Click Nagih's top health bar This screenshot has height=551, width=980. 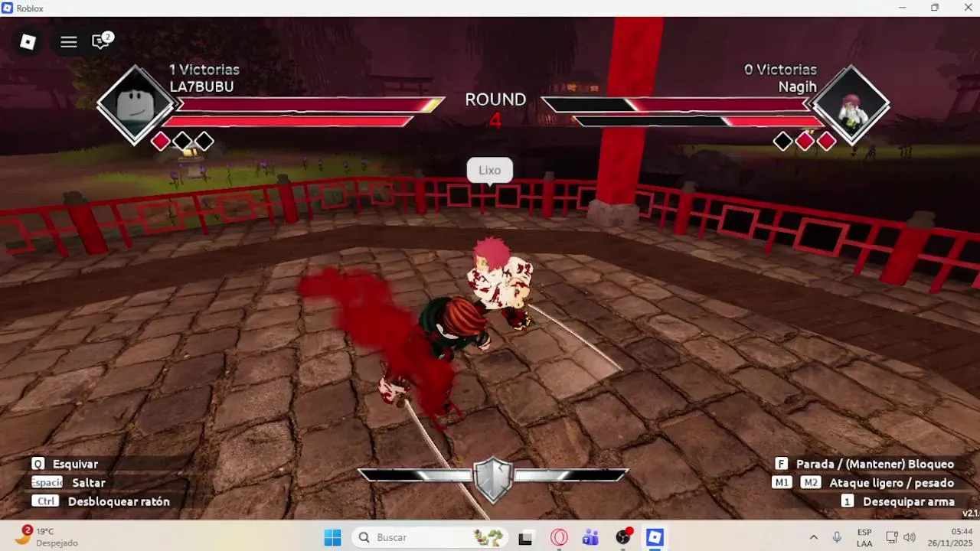coord(676,104)
